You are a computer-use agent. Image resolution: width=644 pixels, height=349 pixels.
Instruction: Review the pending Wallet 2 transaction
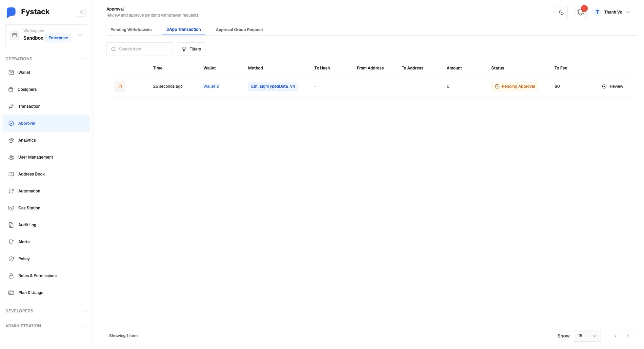pyautogui.click(x=612, y=86)
